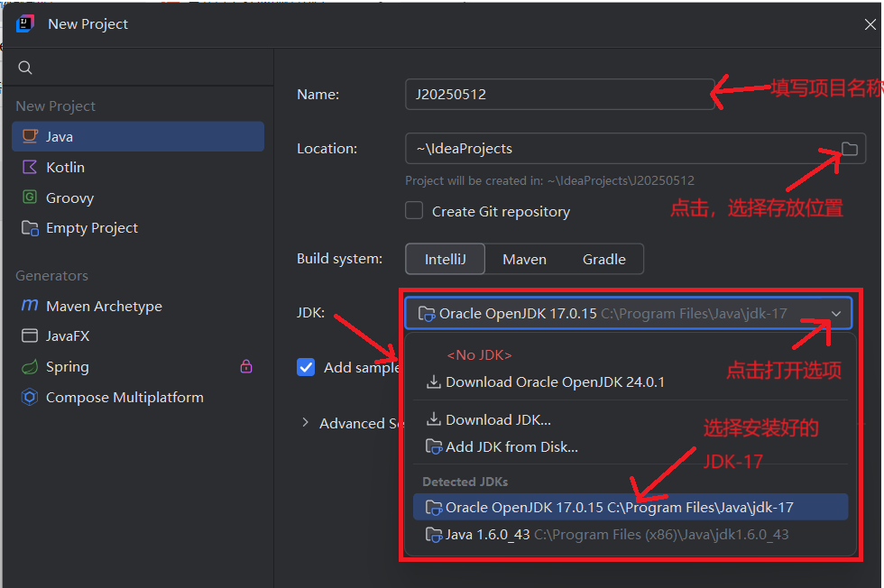Click the JavaFX window icon

coord(29,335)
